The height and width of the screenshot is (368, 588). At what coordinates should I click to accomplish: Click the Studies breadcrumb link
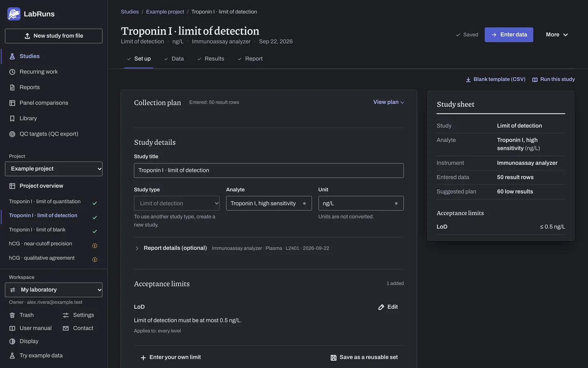[130, 12]
